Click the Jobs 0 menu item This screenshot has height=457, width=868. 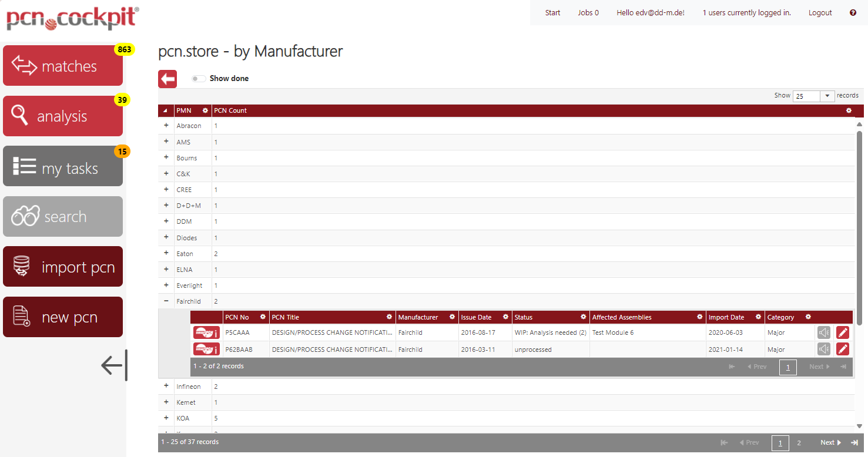[x=588, y=12]
